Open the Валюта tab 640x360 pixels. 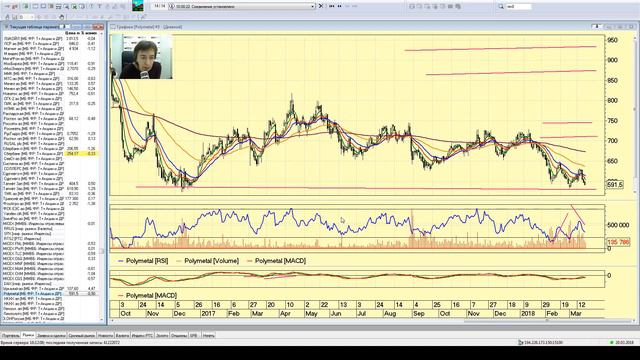pyautogui.click(x=122, y=336)
